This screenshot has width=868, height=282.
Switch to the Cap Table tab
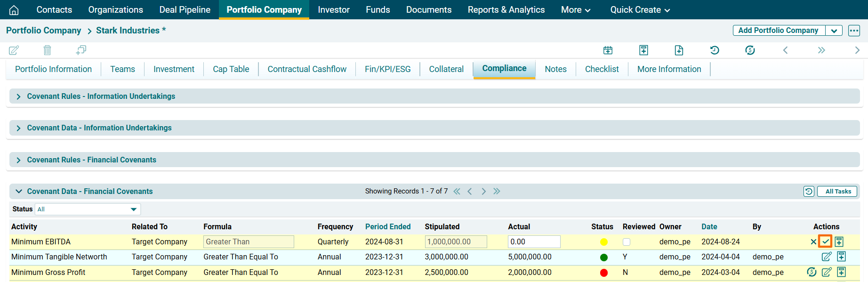coord(231,69)
